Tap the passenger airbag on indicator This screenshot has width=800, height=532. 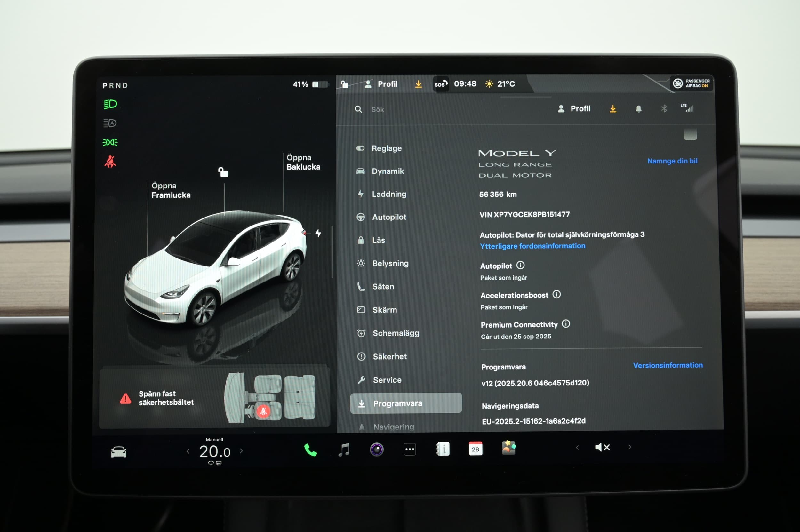(x=692, y=83)
